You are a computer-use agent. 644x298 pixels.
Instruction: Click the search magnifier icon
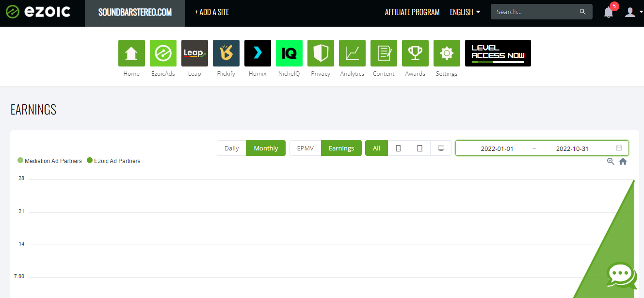coord(582,12)
